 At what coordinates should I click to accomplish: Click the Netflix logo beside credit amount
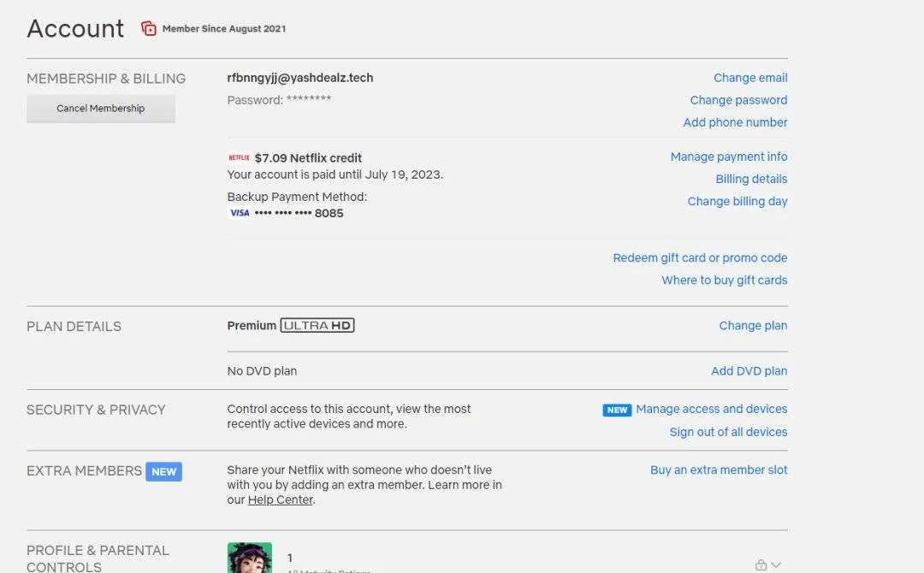[240, 158]
